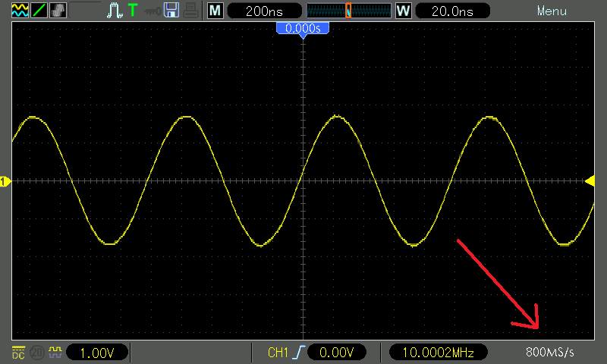Click the pulse waveform acquisition icon
The height and width of the screenshot is (364, 607).
(115, 11)
